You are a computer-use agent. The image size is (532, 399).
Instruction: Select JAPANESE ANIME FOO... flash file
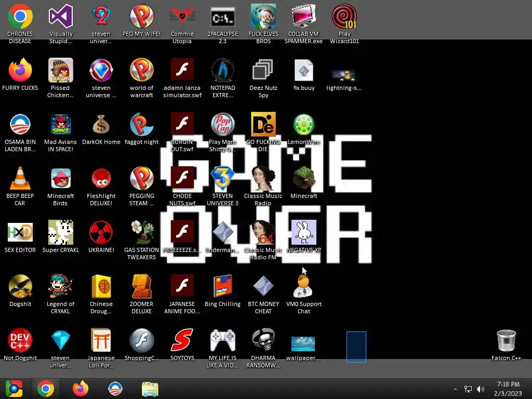pyautogui.click(x=182, y=286)
